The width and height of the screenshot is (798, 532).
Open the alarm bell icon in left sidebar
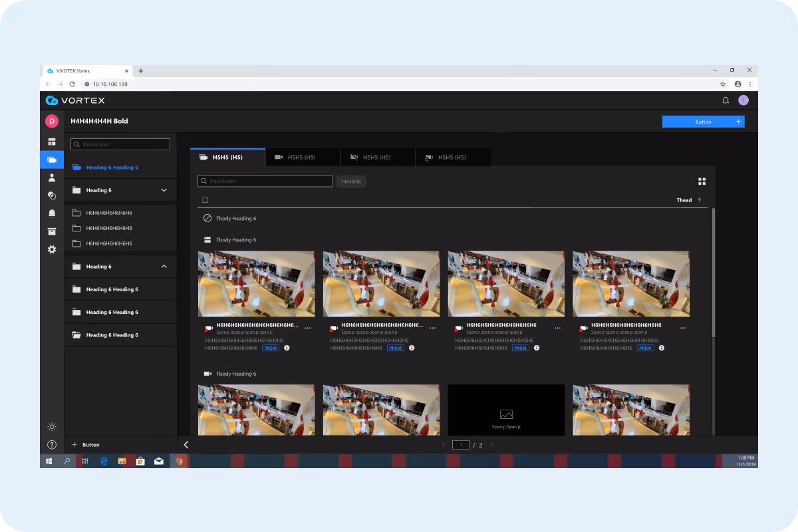tap(52, 213)
